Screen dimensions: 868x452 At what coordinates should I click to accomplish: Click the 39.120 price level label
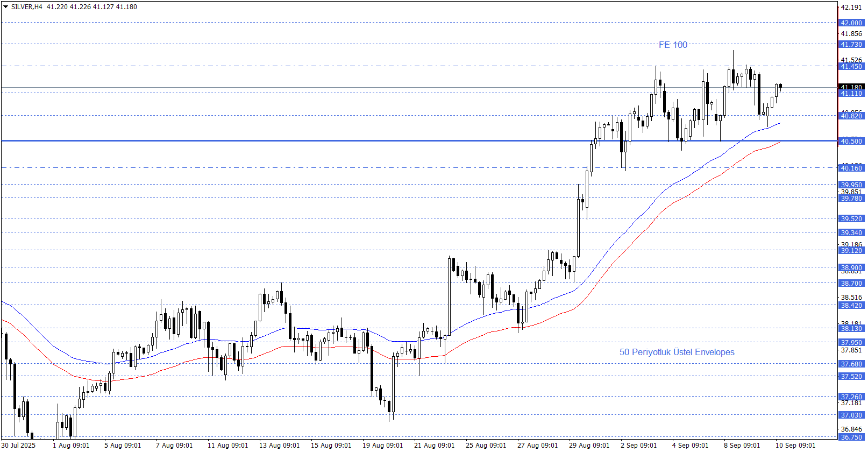tap(851, 251)
